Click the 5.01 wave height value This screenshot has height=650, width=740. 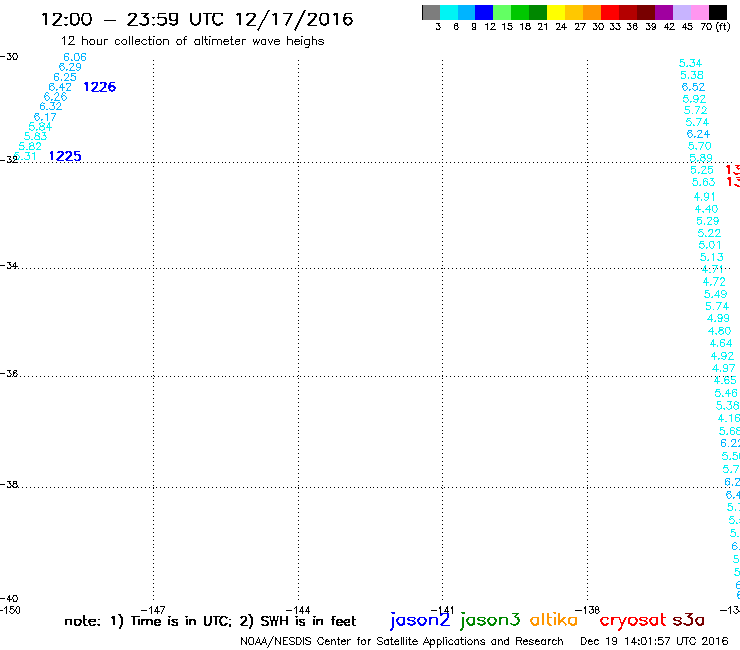coord(710,245)
